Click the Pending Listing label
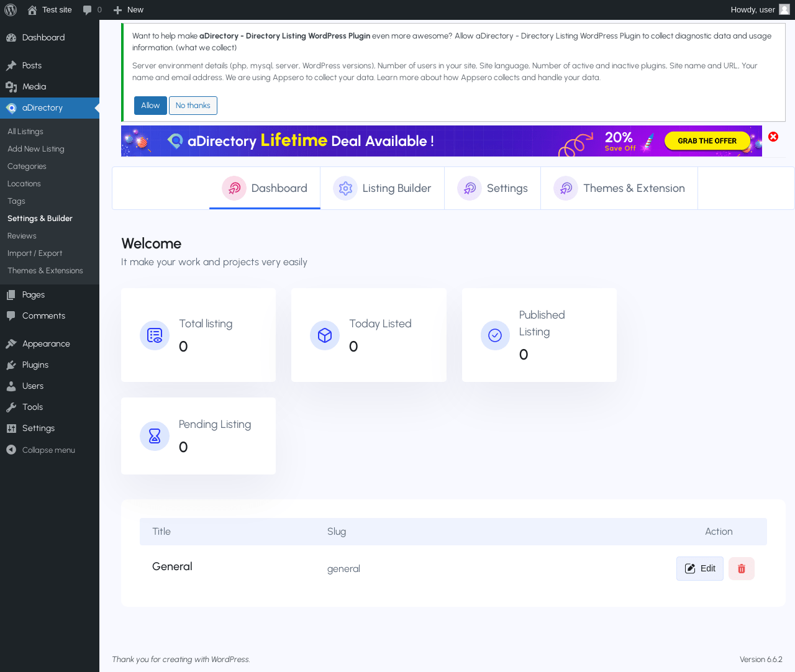Viewport: 795px width, 672px height. point(215,424)
